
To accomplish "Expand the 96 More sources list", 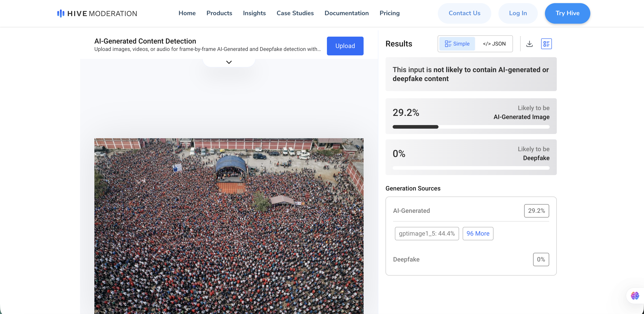I will tap(478, 233).
